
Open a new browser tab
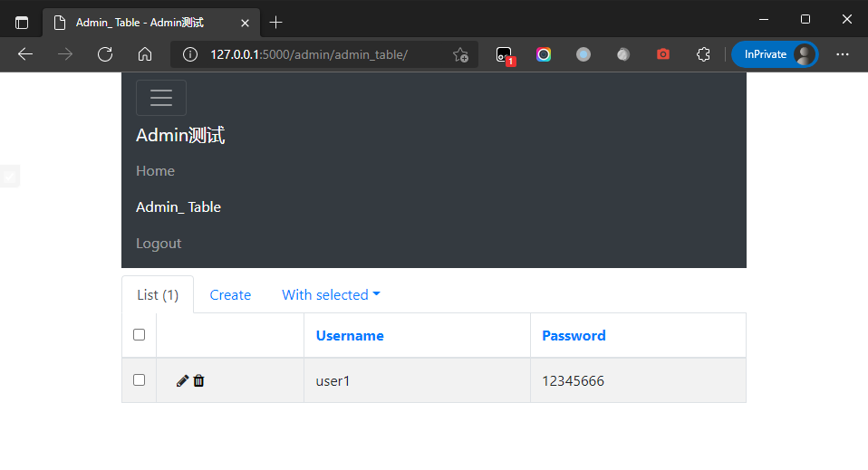click(275, 23)
